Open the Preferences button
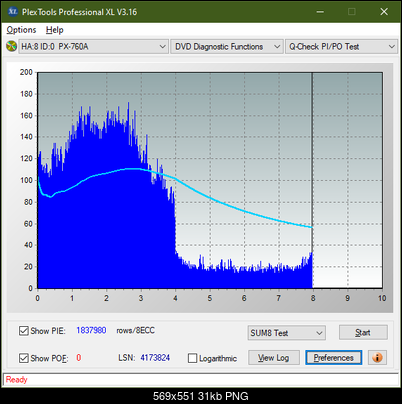The image size is (402, 404). coord(333,358)
